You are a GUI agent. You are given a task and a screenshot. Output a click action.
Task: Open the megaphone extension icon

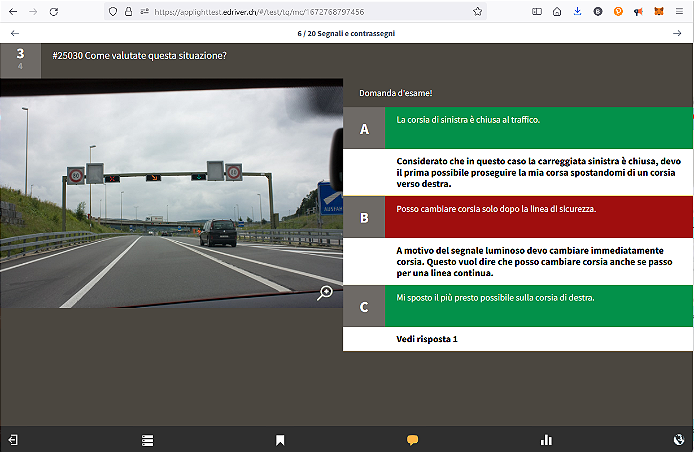[x=638, y=12]
